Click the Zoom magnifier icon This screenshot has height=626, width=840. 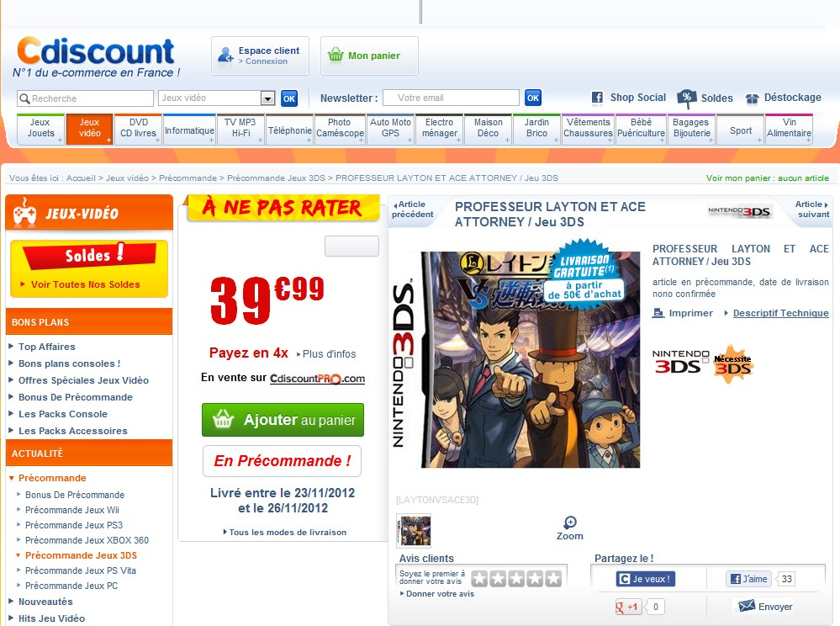point(570,522)
